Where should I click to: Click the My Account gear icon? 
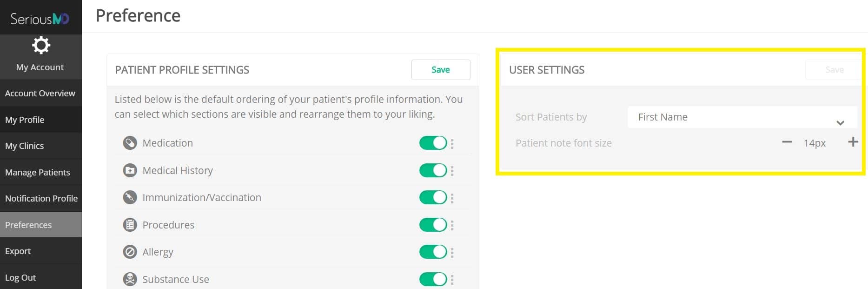[x=41, y=46]
